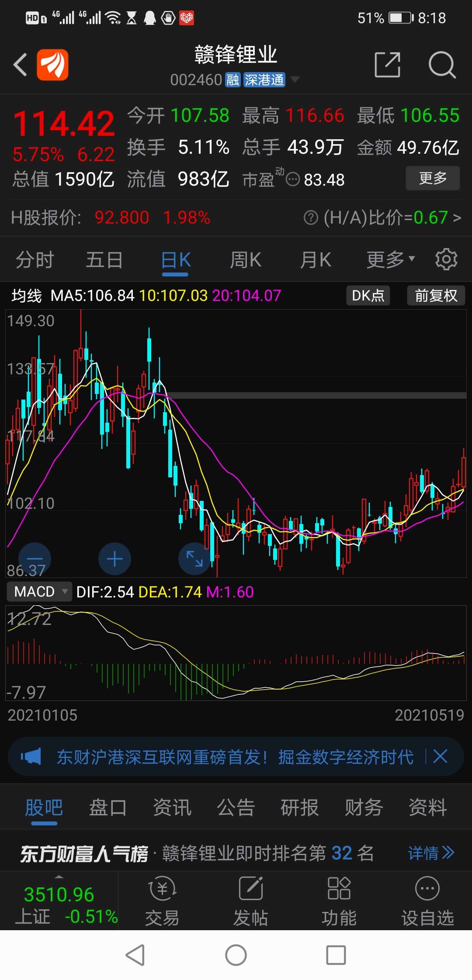Open 详情 popularity ranking details
This screenshot has width=472, height=980.
431,853
